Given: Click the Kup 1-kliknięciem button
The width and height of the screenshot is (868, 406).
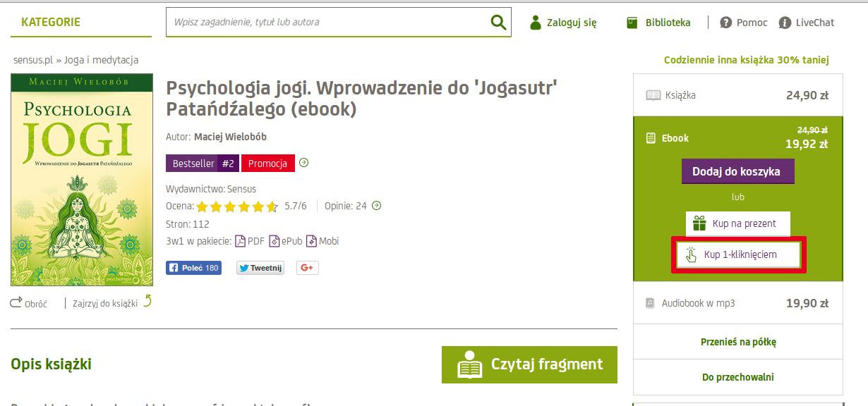Looking at the screenshot, I should [738, 254].
